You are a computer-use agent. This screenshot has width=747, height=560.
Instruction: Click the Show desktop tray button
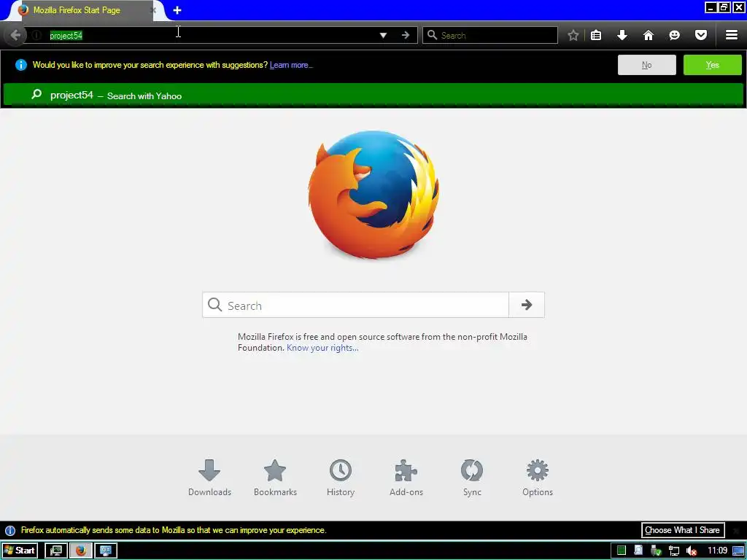(738, 551)
